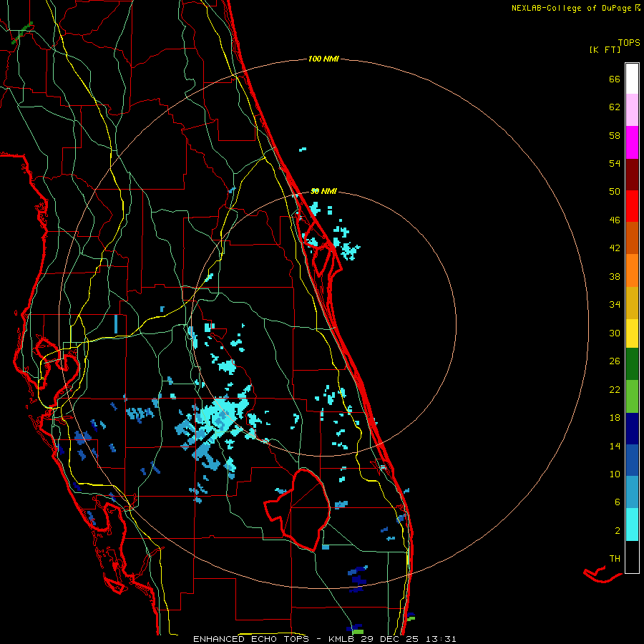Click the dark orange legend swatch
This screenshot has width=644, height=644.
click(632, 238)
